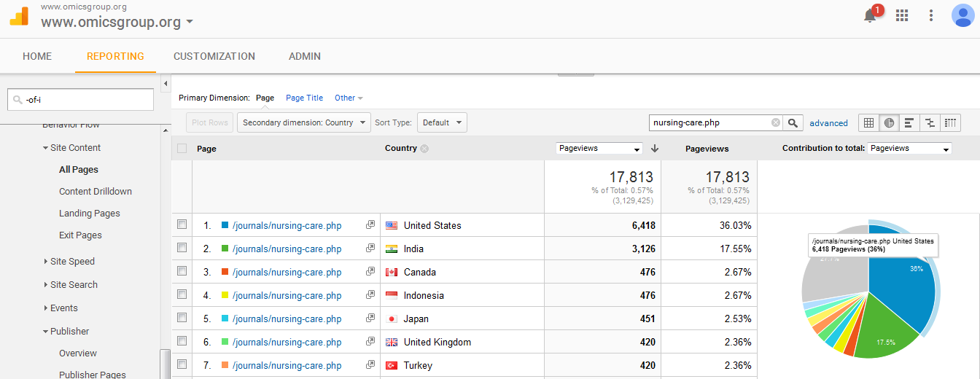The image size is (980, 379).
Task: Switch to performance bar view
Action: click(909, 122)
